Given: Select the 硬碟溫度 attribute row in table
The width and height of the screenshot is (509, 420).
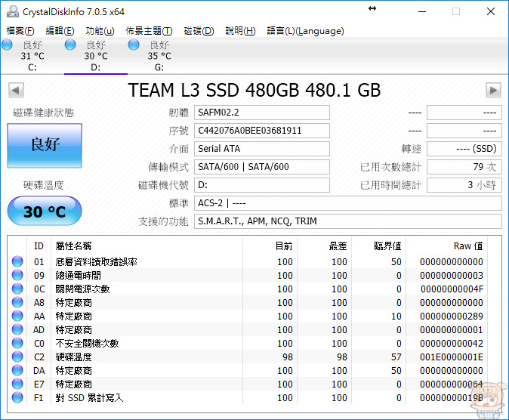Looking at the screenshot, I should 248,357.
